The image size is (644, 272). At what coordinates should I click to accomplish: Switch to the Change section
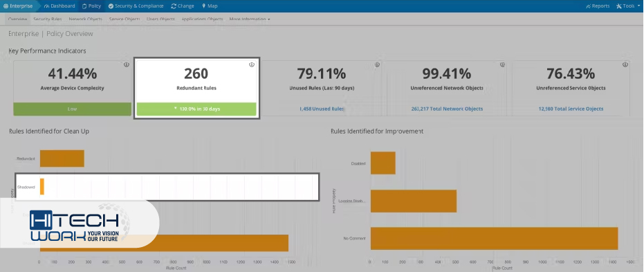pos(183,6)
